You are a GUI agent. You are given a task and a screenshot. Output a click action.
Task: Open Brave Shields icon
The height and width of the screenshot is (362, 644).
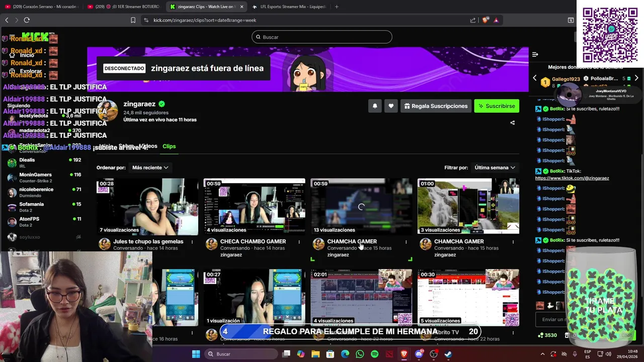(485, 20)
